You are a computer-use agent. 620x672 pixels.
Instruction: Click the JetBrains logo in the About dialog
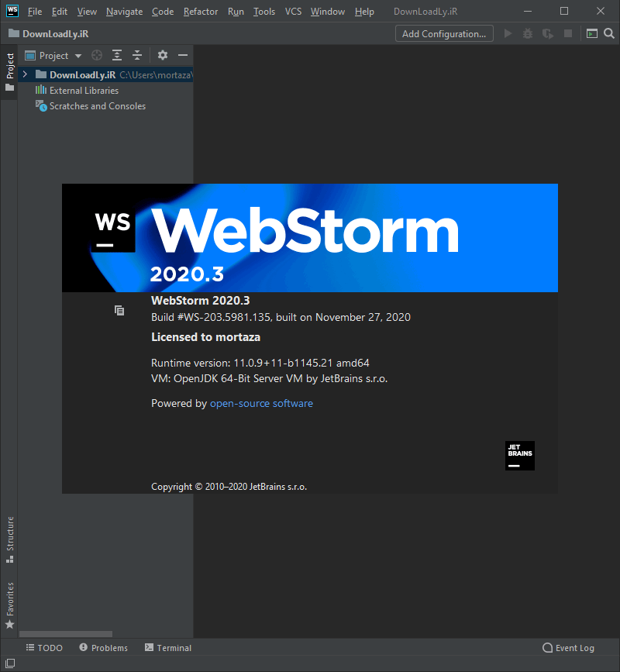[x=519, y=456]
